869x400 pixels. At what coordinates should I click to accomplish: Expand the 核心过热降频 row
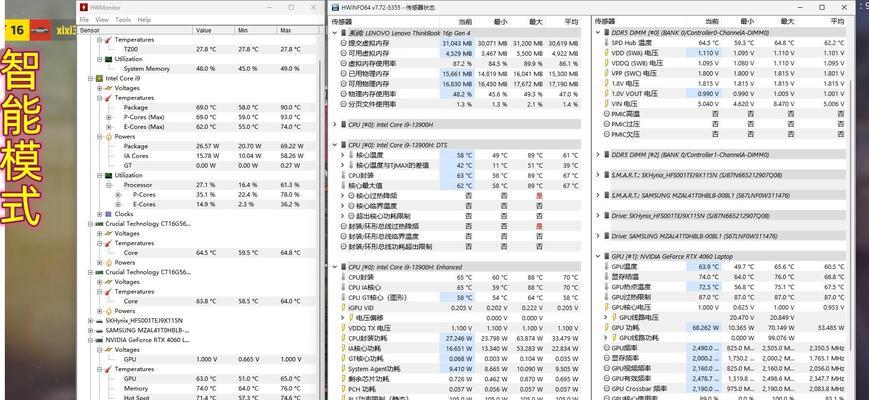[343, 196]
